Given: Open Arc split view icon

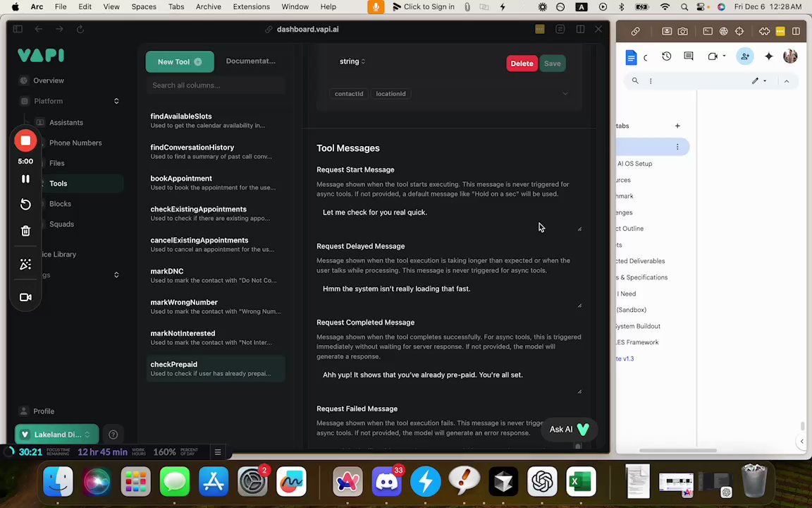Looking at the screenshot, I should click(581, 29).
